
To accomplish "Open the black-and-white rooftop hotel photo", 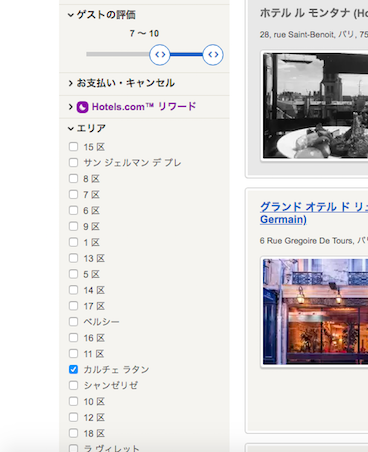I will coord(315,106).
